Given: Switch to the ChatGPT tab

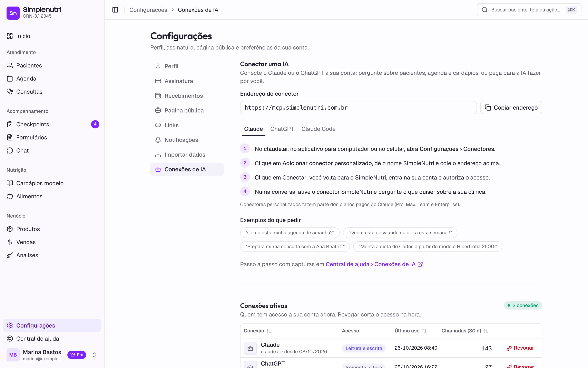Looking at the screenshot, I should [x=282, y=129].
